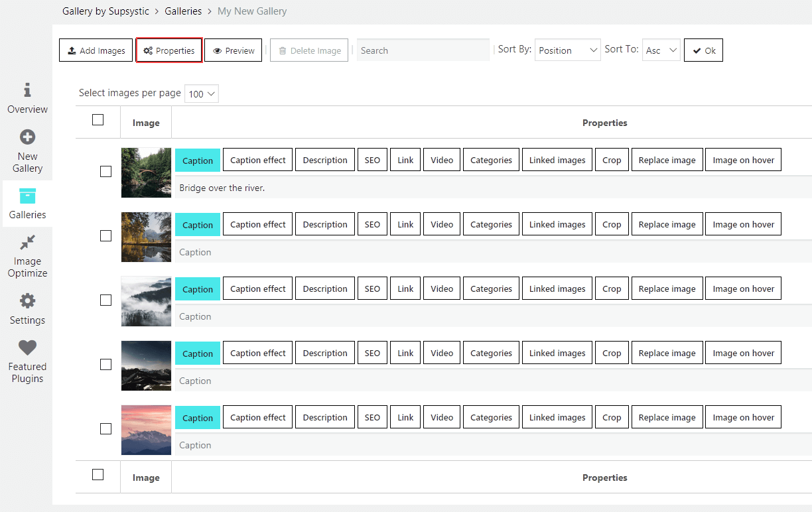The width and height of the screenshot is (812, 512).
Task: Open Description tab for bridge image
Action: (325, 160)
